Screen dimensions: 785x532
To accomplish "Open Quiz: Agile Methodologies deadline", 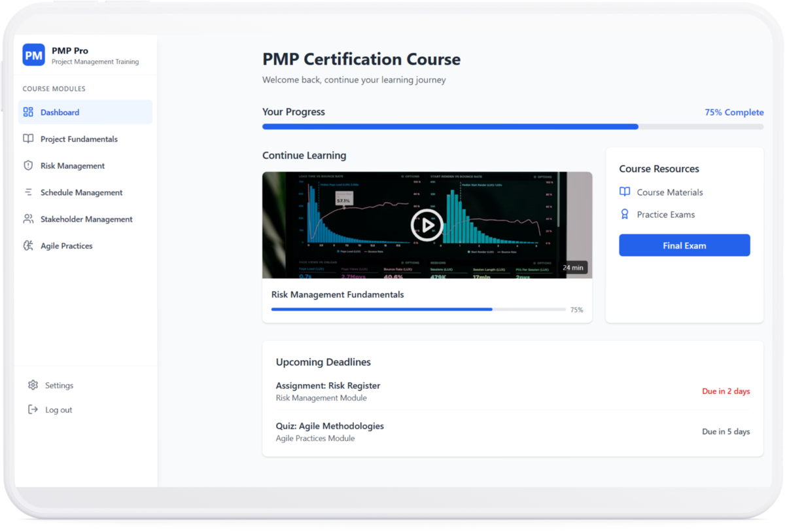I will click(330, 427).
